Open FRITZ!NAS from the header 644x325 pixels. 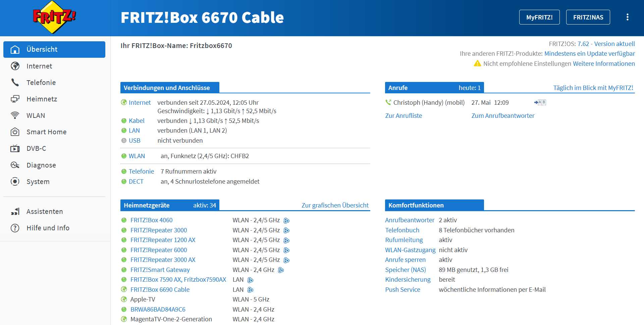(x=588, y=17)
